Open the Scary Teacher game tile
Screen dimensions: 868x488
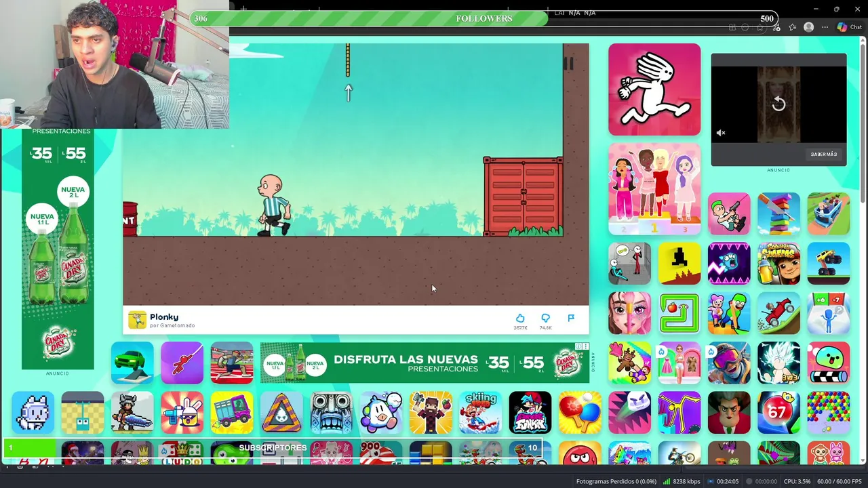tap(729, 413)
